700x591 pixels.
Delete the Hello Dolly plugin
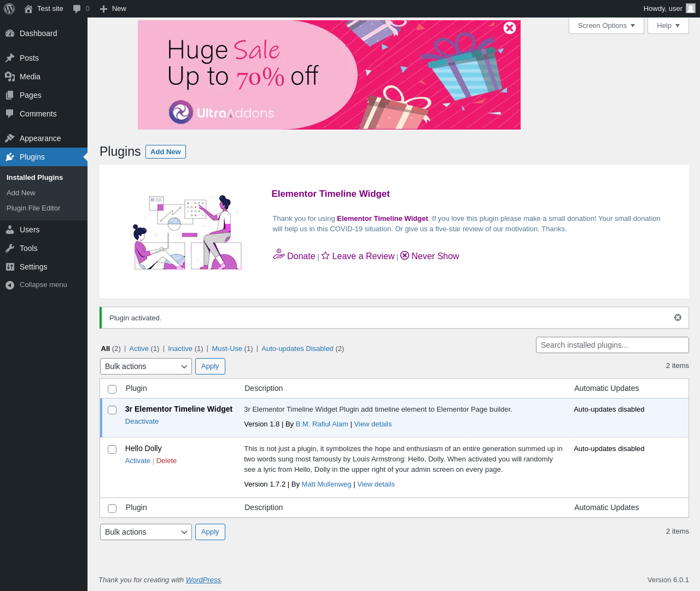[x=166, y=461]
